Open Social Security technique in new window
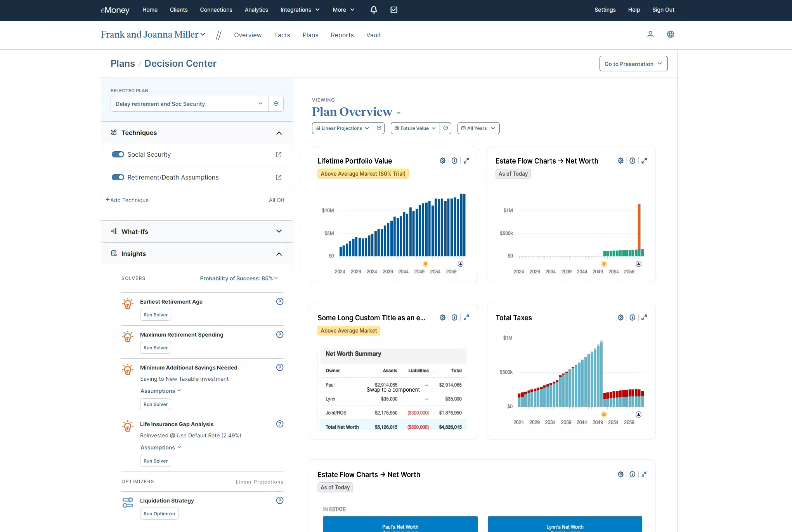 tap(279, 154)
